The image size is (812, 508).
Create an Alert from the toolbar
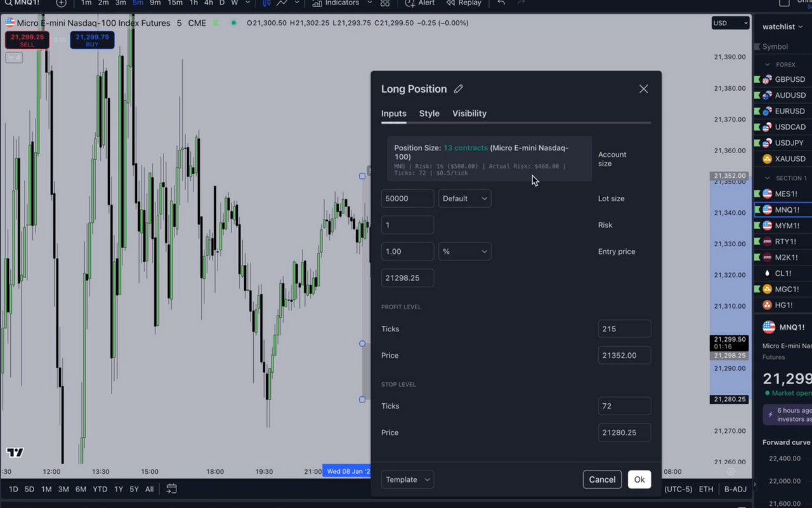pos(420,3)
